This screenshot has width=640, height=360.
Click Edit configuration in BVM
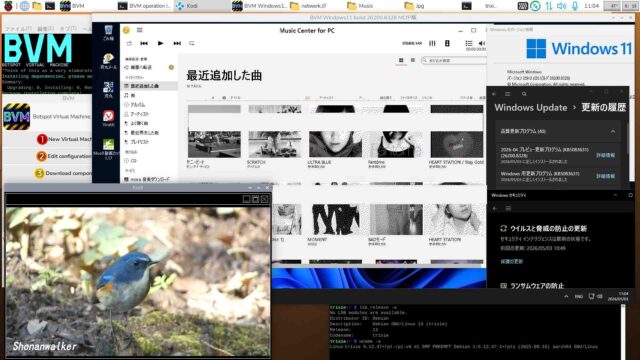(64, 156)
